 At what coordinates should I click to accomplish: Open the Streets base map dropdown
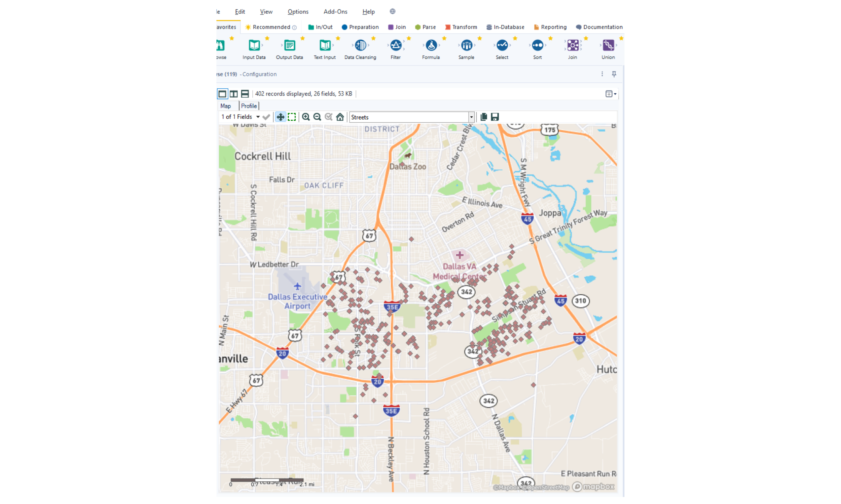pos(471,117)
